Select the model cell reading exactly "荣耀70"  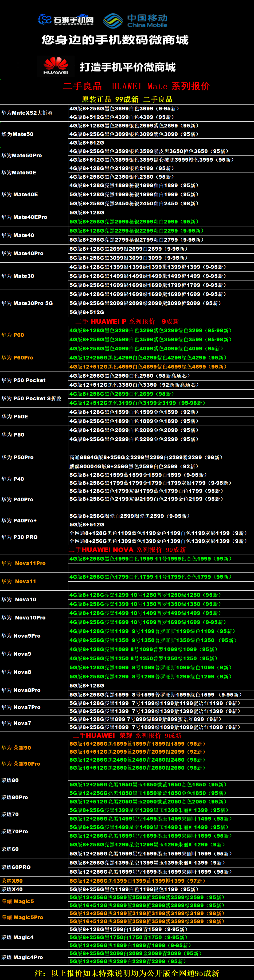coord(34,814)
